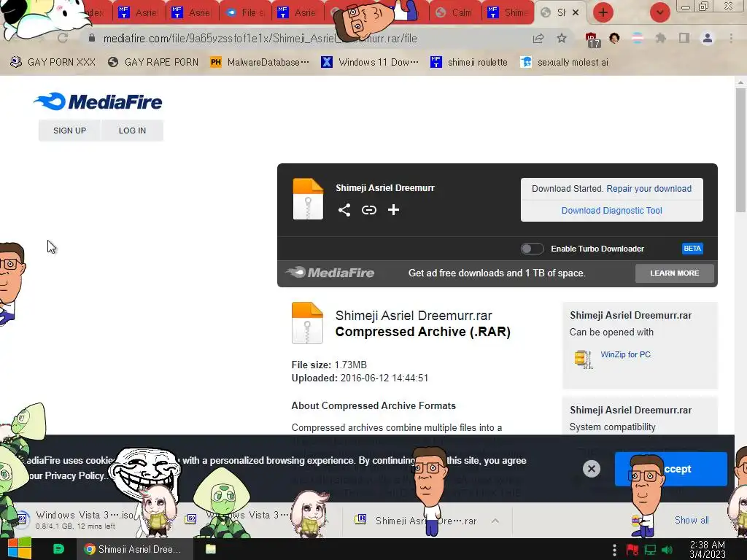Open the WinZip for PC link

point(625,354)
